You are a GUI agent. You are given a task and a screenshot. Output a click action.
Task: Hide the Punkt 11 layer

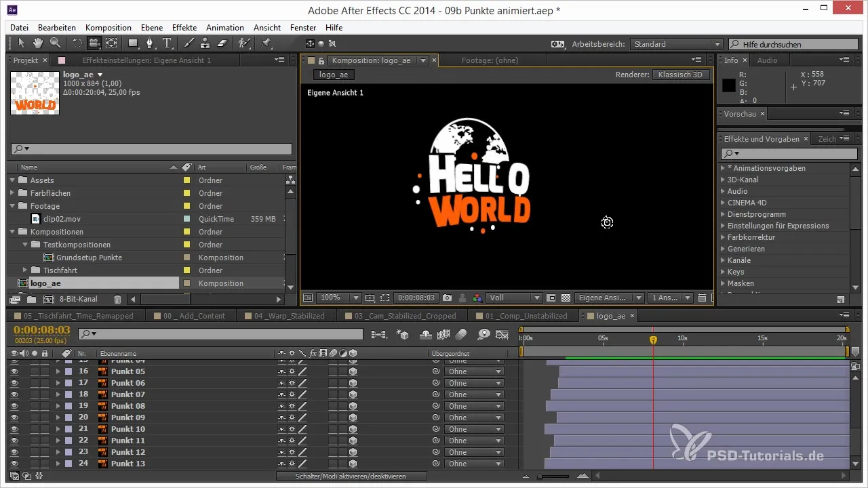pyautogui.click(x=14, y=441)
